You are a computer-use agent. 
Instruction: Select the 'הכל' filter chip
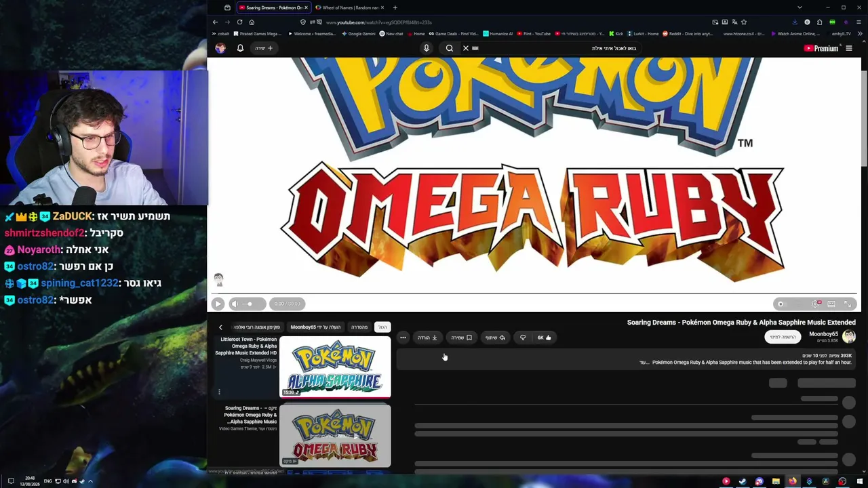coord(382,327)
